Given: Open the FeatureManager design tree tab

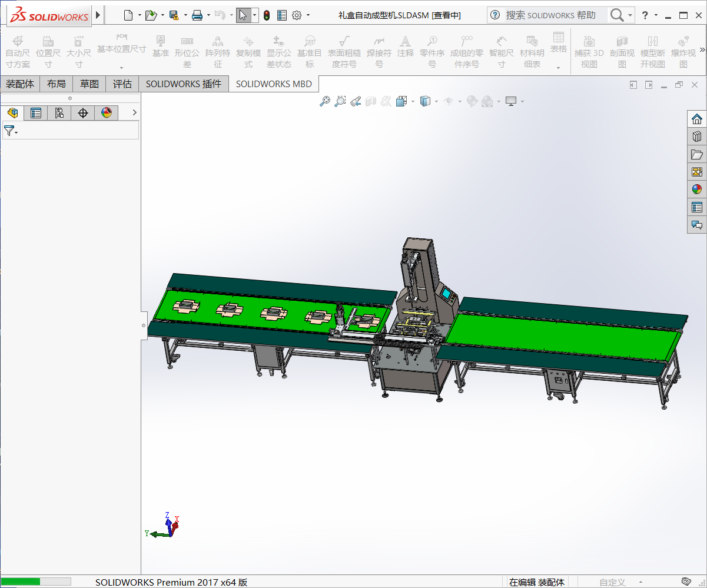Looking at the screenshot, I should [x=12, y=113].
